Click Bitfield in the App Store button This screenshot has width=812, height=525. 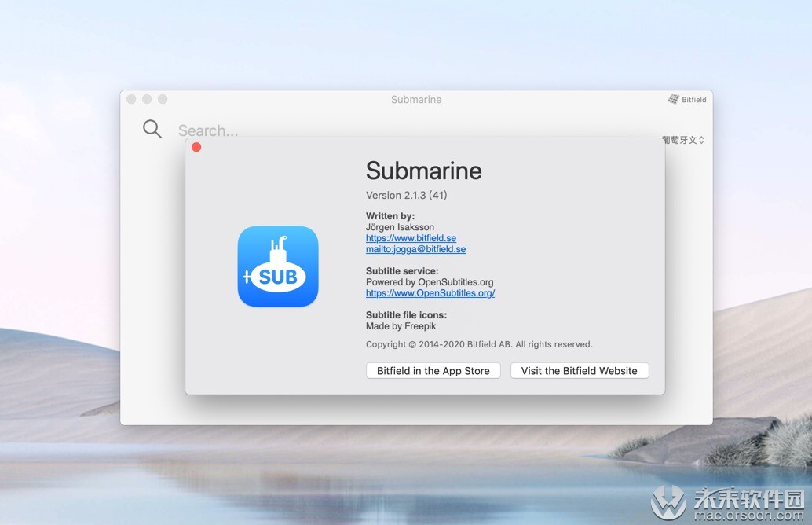433,370
